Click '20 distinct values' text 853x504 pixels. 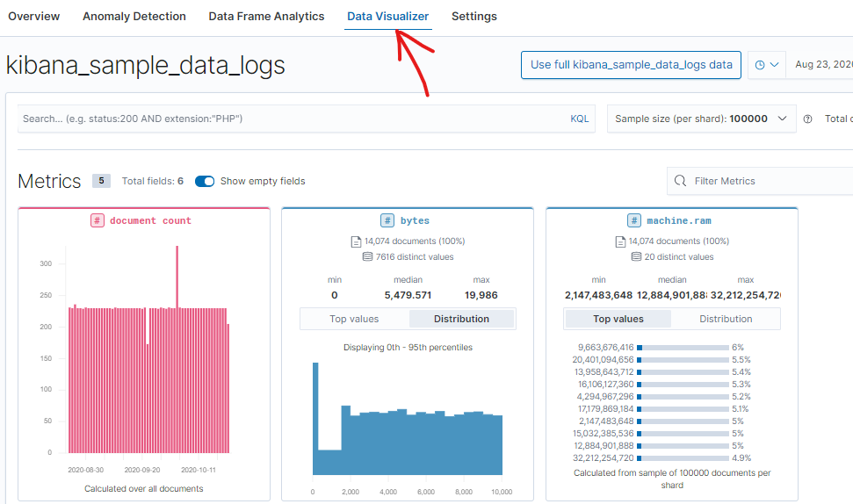pyautogui.click(x=679, y=256)
